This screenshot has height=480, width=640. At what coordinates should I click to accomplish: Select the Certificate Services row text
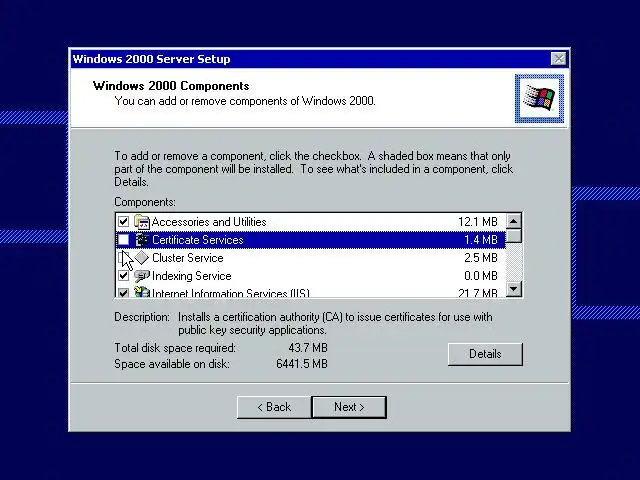[198, 240]
